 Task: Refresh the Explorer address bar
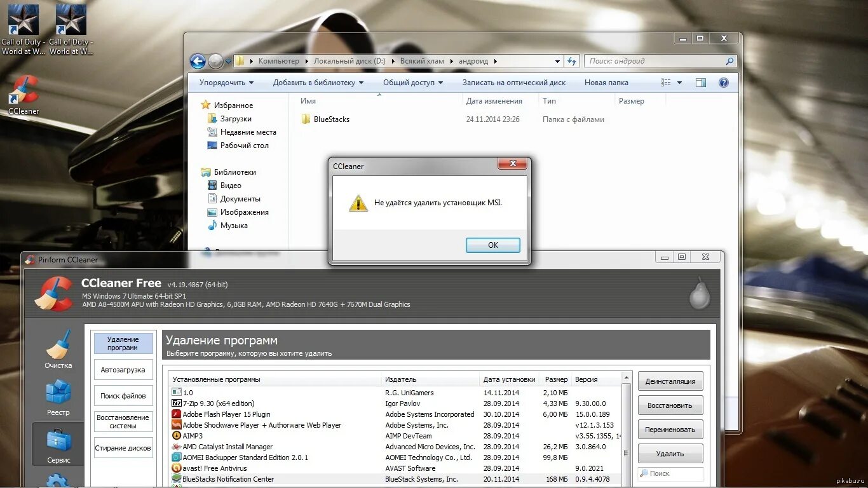pos(572,61)
